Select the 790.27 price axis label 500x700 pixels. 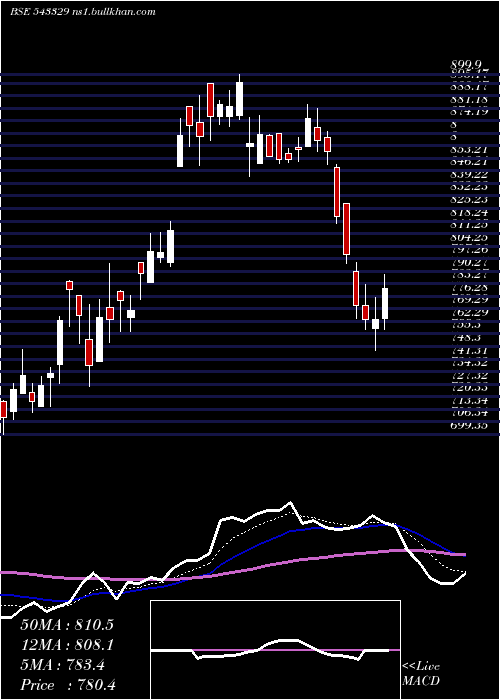click(469, 263)
